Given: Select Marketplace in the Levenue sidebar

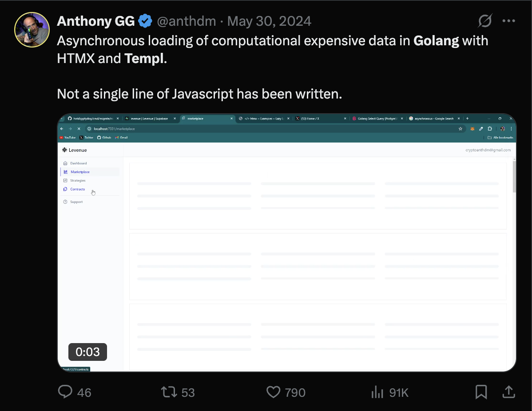Looking at the screenshot, I should 80,172.
